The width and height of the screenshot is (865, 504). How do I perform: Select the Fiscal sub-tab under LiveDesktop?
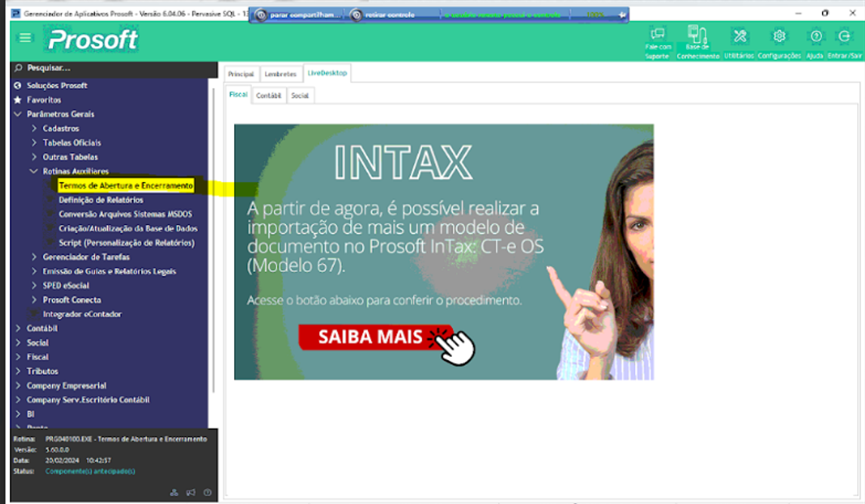pyautogui.click(x=239, y=95)
